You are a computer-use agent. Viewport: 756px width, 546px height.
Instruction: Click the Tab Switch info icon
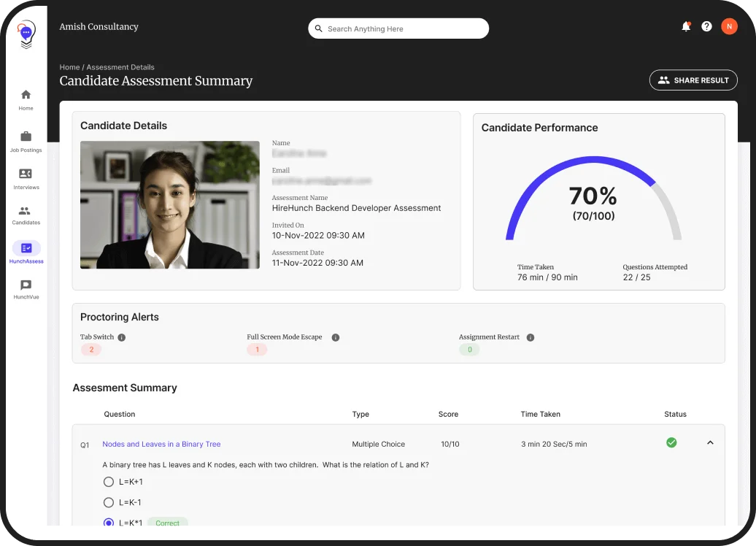point(121,337)
